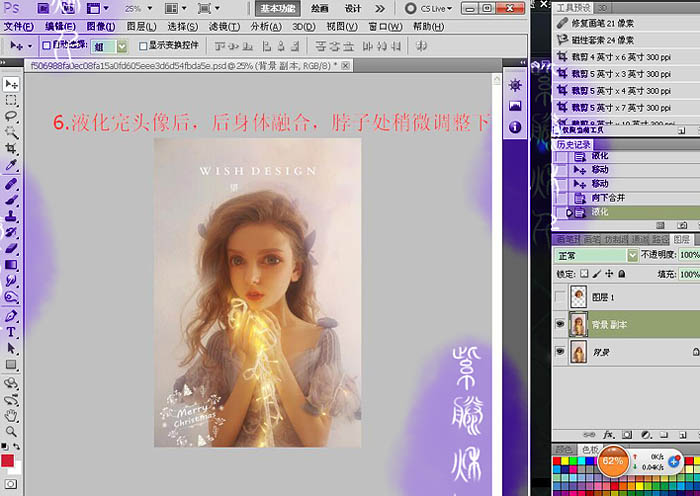Open the blend mode 正常 dropdown

[x=596, y=255]
